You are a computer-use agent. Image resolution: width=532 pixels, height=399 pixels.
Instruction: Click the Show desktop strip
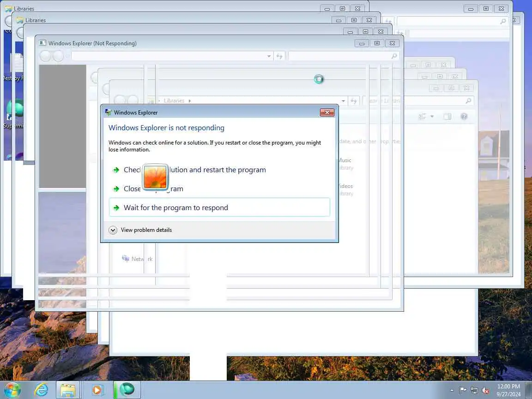coord(529,390)
